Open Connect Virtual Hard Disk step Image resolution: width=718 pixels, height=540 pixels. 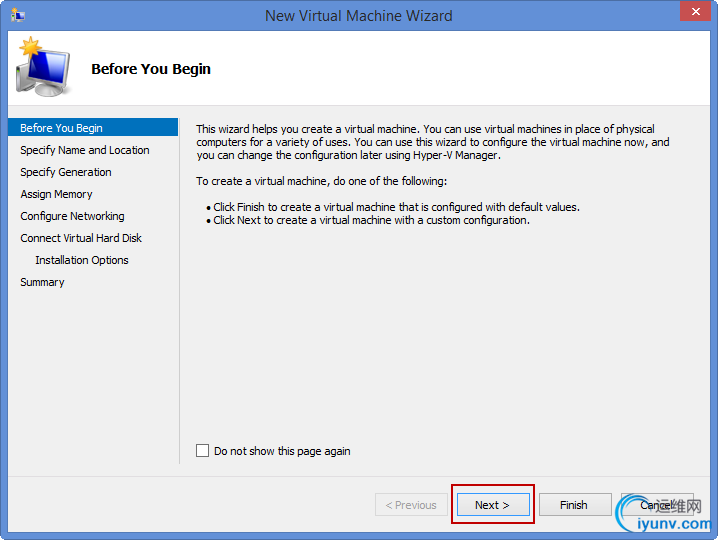pyautogui.click(x=81, y=238)
